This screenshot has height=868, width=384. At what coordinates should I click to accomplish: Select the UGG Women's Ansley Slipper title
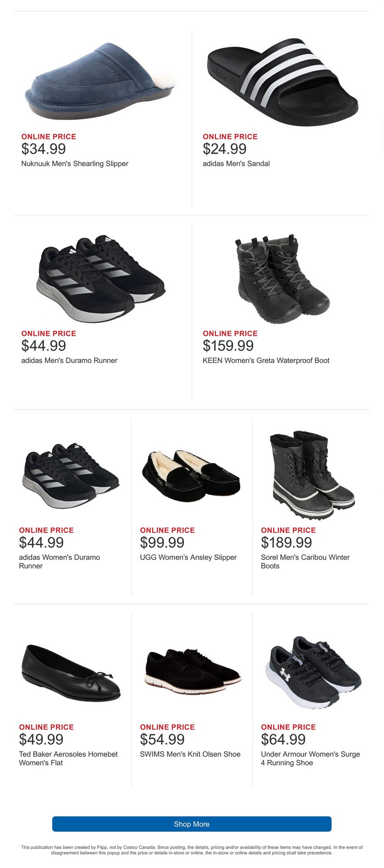pyautogui.click(x=188, y=557)
